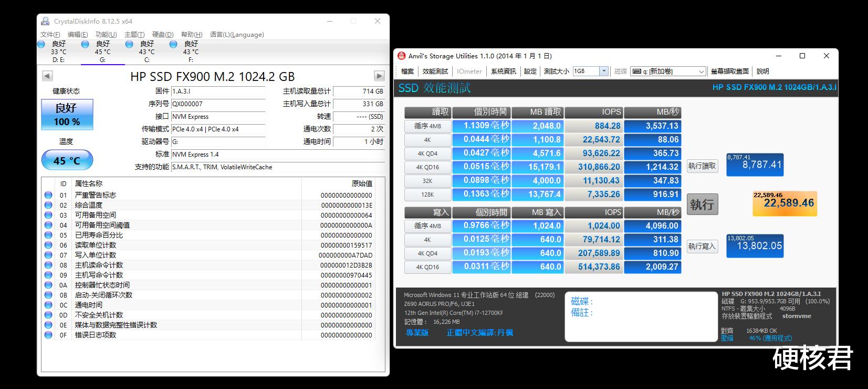Screen dimensions: 868x389
Task: Click the status orb for attribute 08 主机读命令计数
Action: tap(48, 265)
